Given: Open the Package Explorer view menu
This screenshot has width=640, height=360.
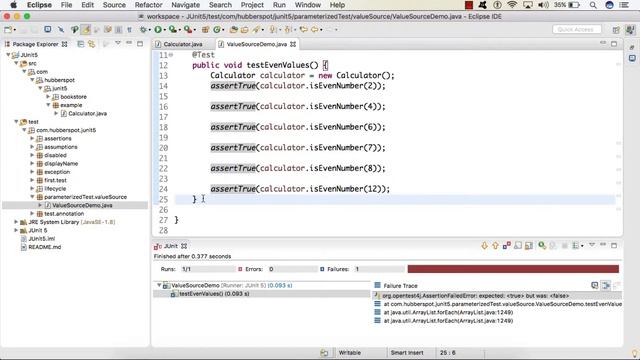Looking at the screenshot, I should coord(118,43).
